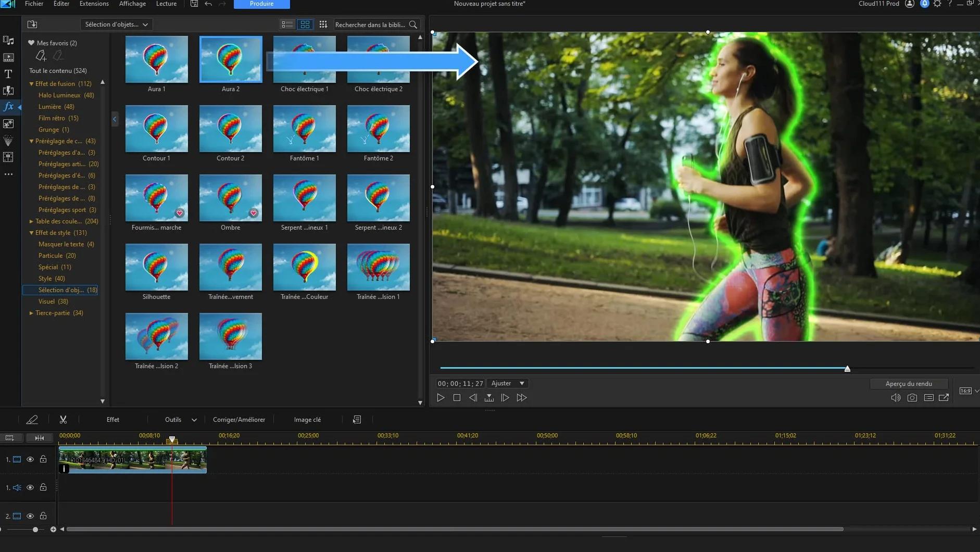Switch library to medium thumbnails view

[x=305, y=24]
